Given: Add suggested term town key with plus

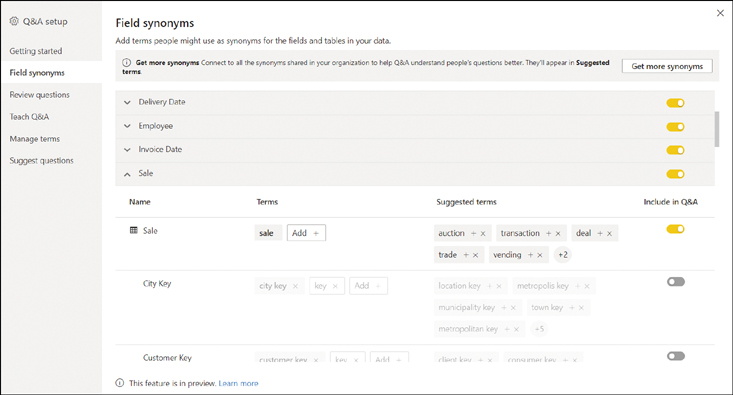Looking at the screenshot, I should coord(572,308).
